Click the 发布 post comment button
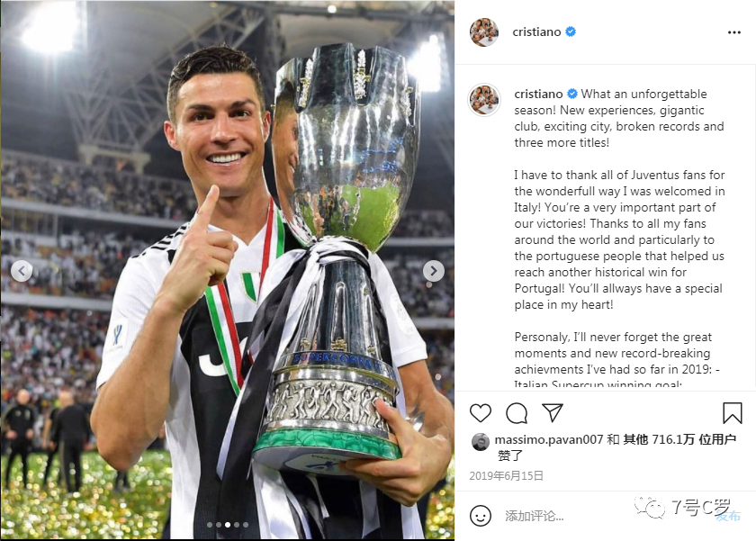This screenshot has height=541, width=756. (728, 516)
